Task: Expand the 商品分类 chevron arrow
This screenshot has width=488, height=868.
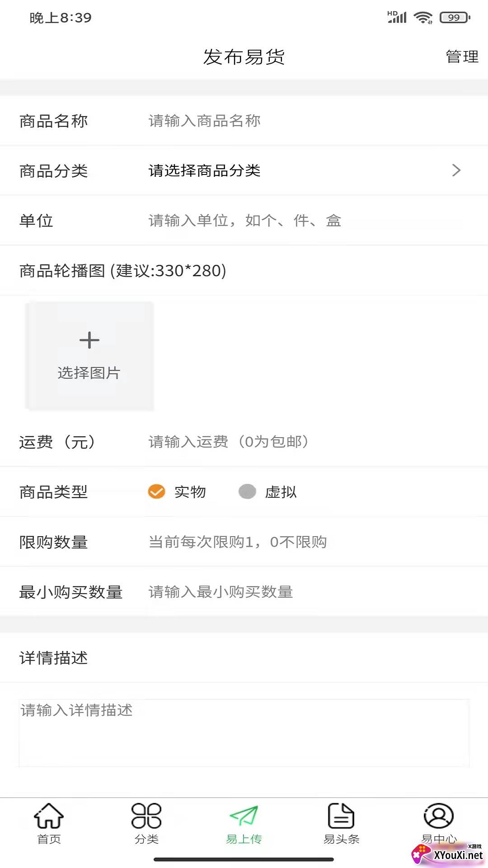Action: pyautogui.click(x=456, y=170)
